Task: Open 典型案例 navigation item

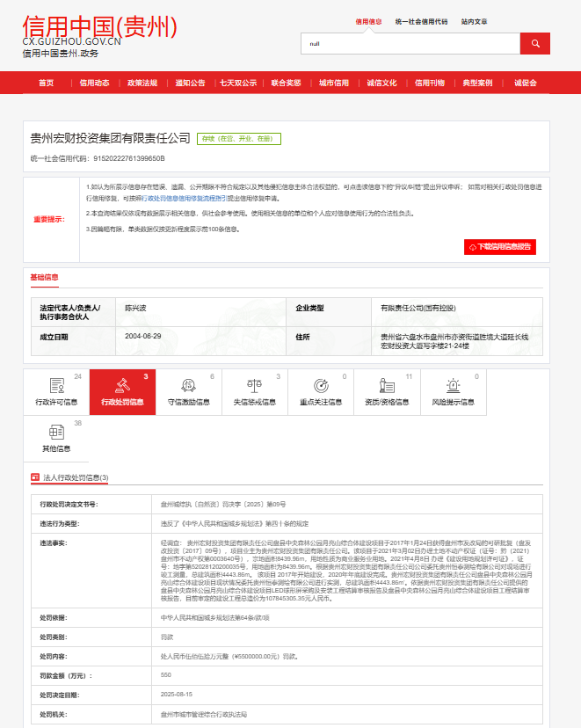Action: coord(477,83)
